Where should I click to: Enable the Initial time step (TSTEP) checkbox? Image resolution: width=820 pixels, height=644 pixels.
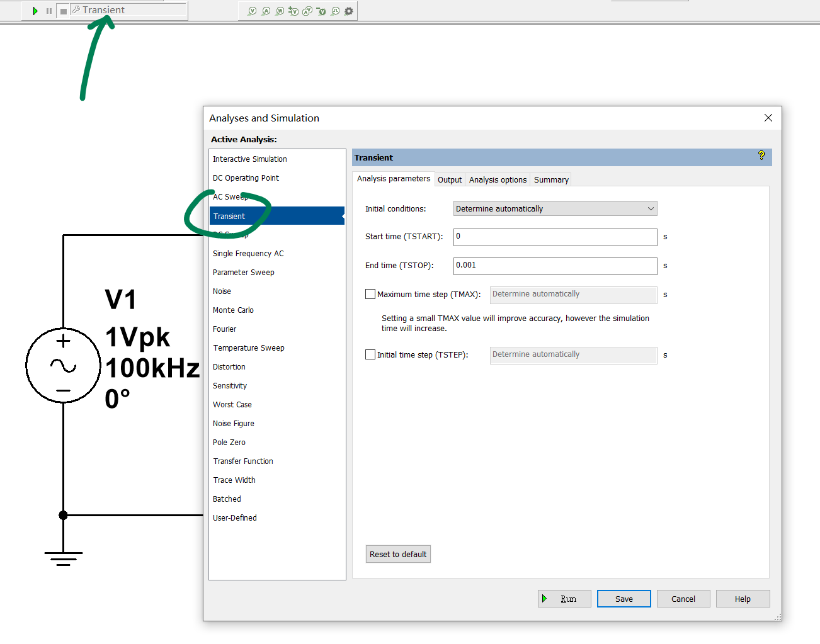370,354
